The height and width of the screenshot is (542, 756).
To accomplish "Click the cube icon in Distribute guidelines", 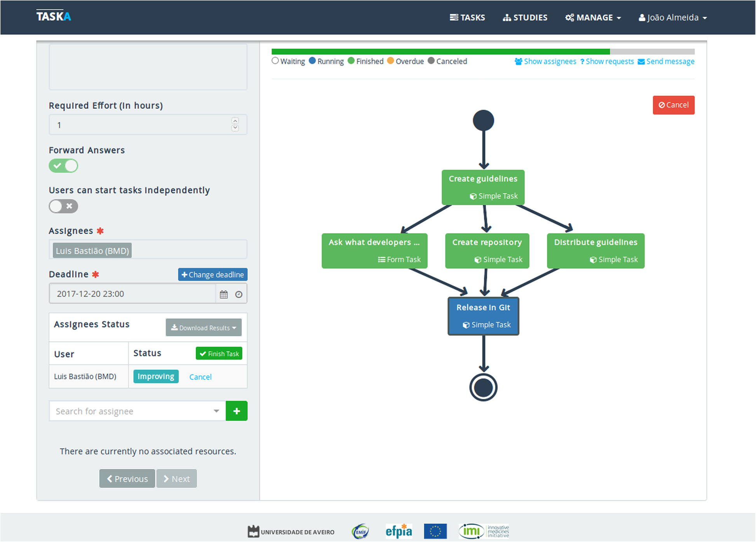I will coord(593,260).
